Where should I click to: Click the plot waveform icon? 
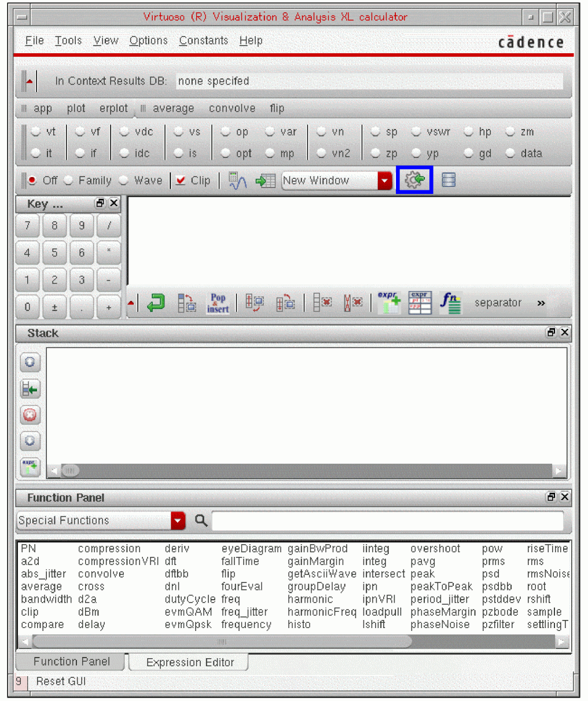(x=237, y=181)
